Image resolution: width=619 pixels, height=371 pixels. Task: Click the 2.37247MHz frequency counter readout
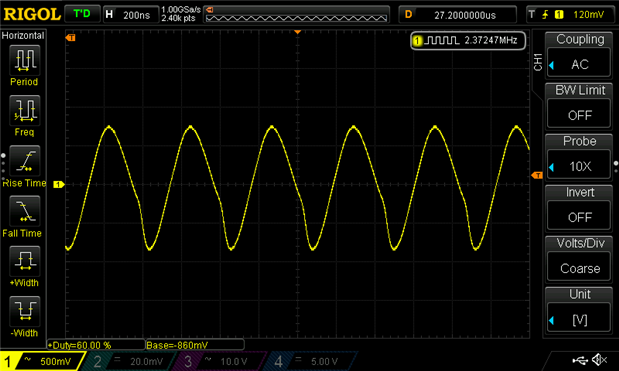468,40
